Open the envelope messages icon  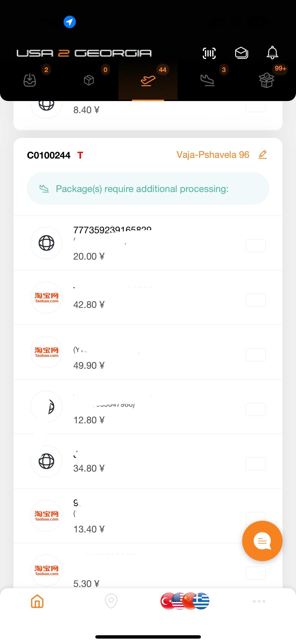pos(241,53)
